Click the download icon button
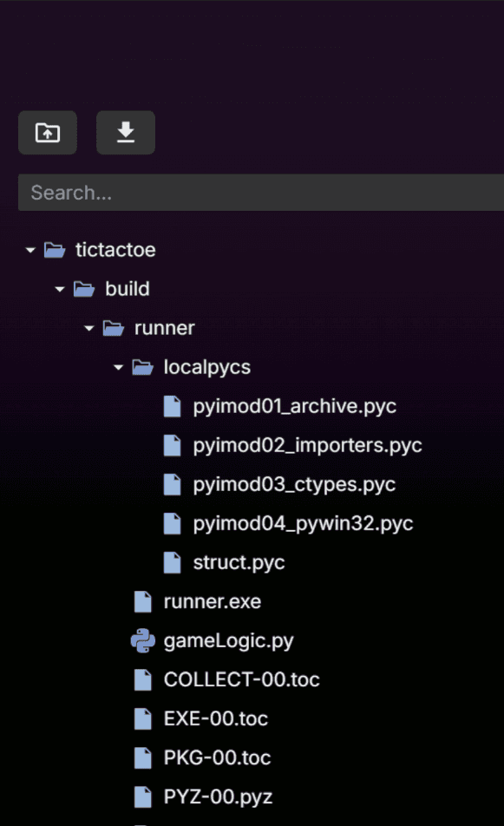This screenshot has height=826, width=504. (x=125, y=133)
